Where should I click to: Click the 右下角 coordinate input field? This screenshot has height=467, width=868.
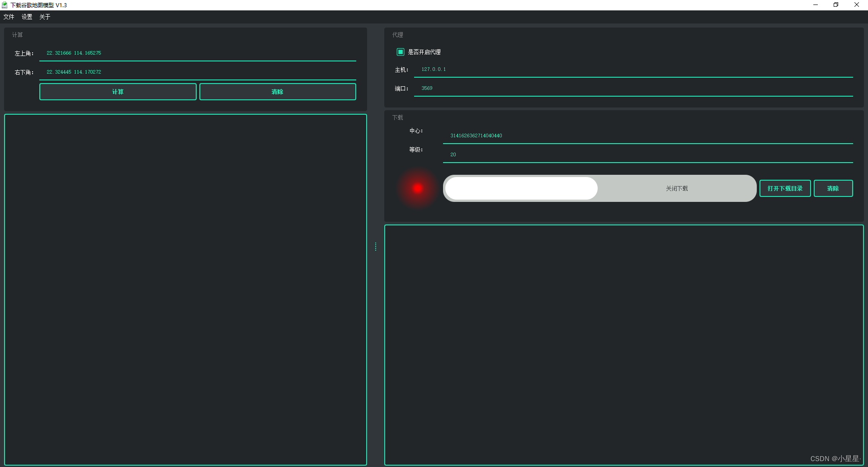198,72
